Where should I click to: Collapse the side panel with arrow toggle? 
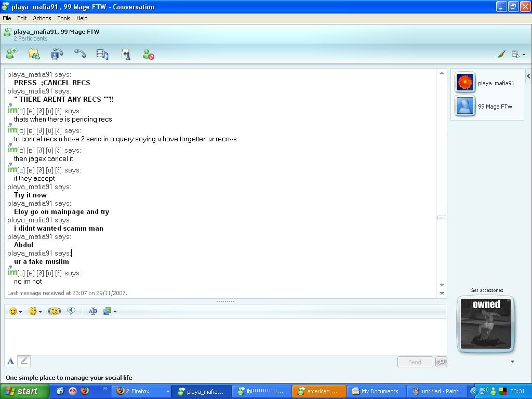(528, 76)
